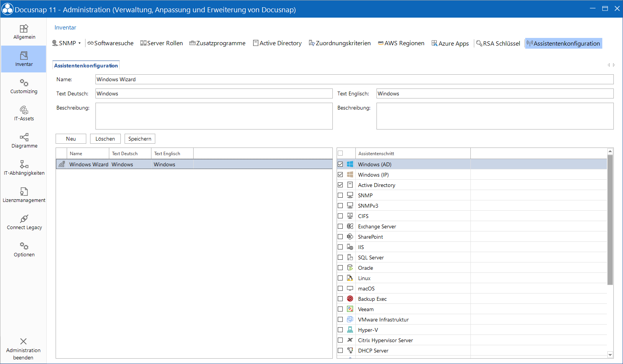623x364 pixels.
Task: Open Connect Legacy section
Action: (24, 222)
